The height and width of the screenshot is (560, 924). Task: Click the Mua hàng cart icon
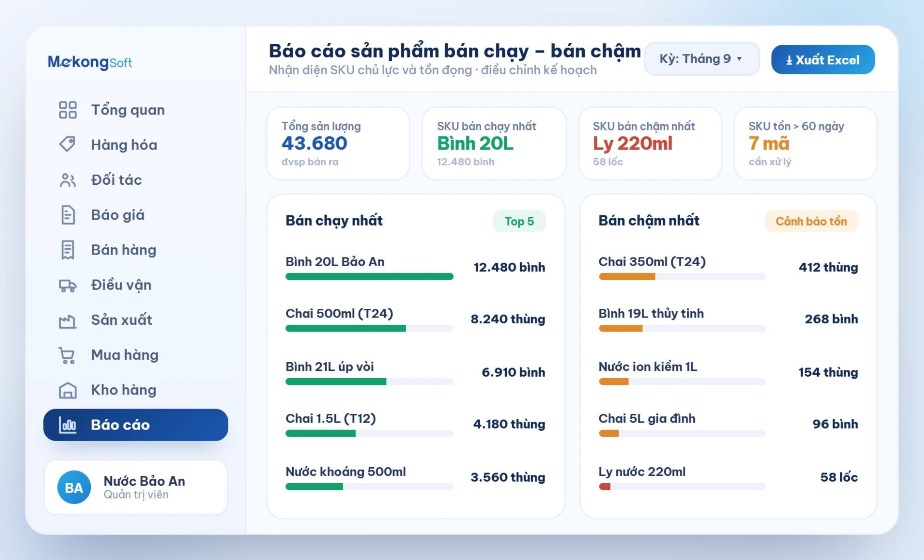tap(67, 355)
